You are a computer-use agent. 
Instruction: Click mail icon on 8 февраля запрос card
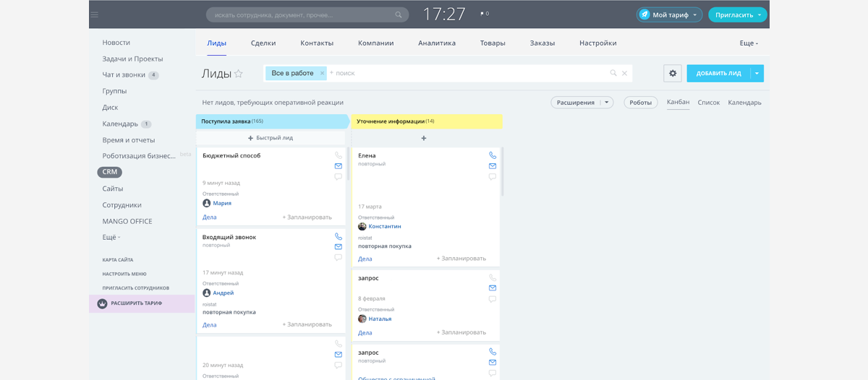(x=493, y=288)
